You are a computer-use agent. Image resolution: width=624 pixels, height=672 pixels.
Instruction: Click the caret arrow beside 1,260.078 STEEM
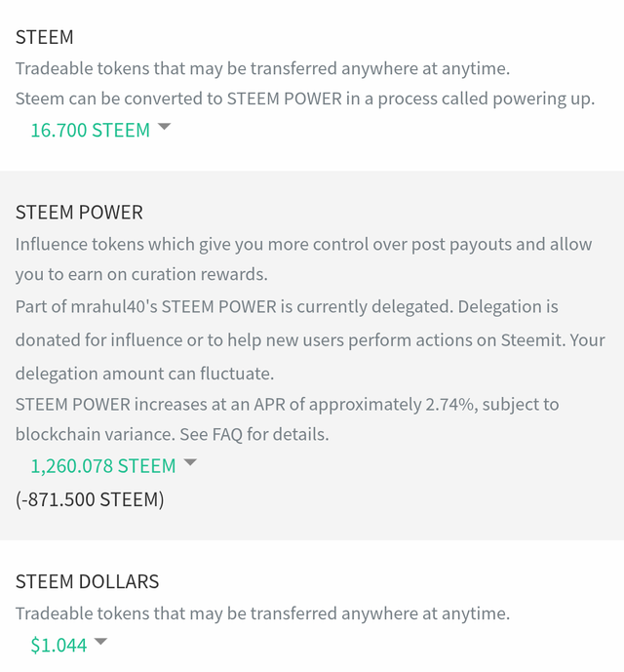pos(190,462)
